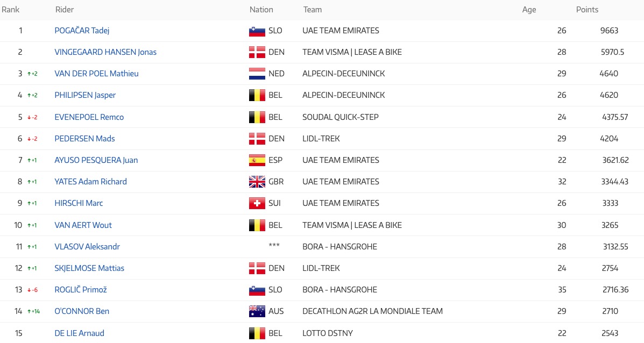Viewport: 644px width, 343px height.
Task: Click Netherlands flag in Van der Poel row
Action: [257, 74]
